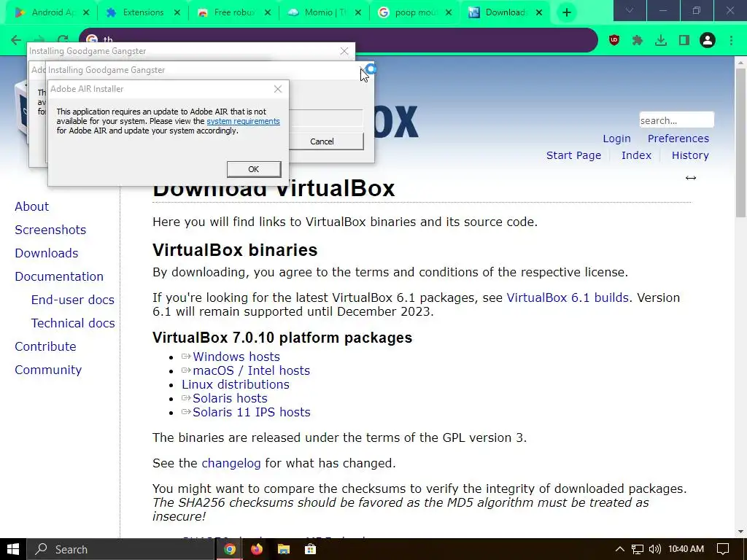Go to the Start Page link

(573, 155)
